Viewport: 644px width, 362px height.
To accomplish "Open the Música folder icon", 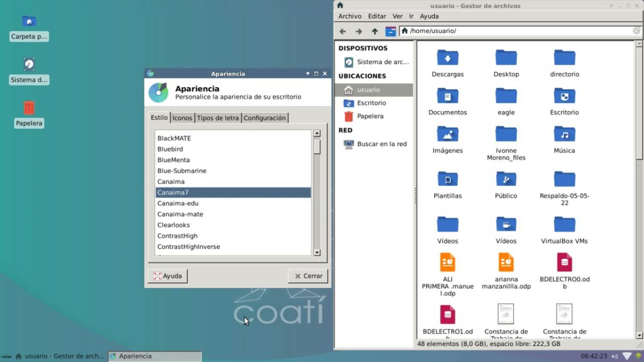I will [564, 134].
